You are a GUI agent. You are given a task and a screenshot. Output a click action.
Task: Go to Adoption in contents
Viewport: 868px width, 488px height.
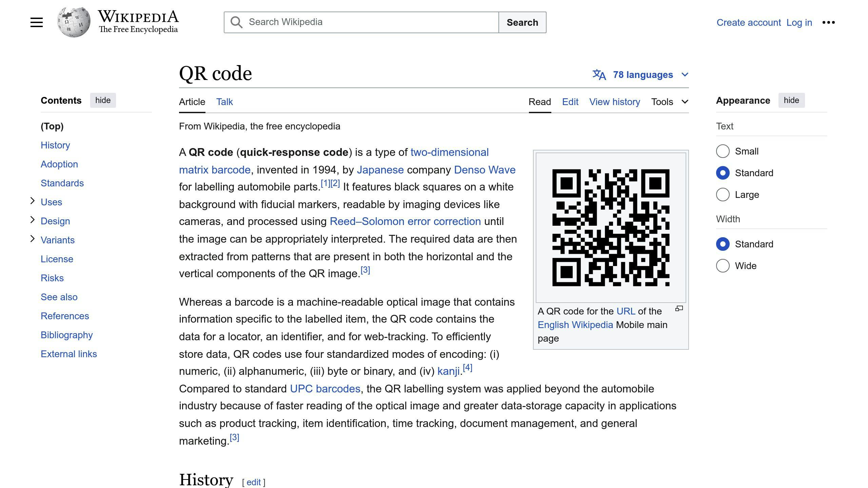tap(59, 164)
